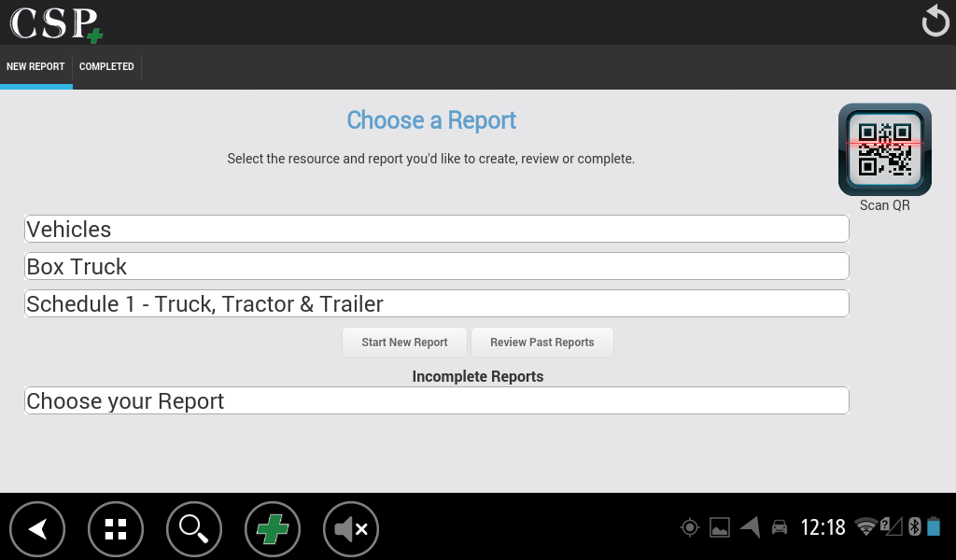Image resolution: width=956 pixels, height=560 pixels.
Task: Tap the Bluetooth status icon
Action: pyautogui.click(x=914, y=526)
